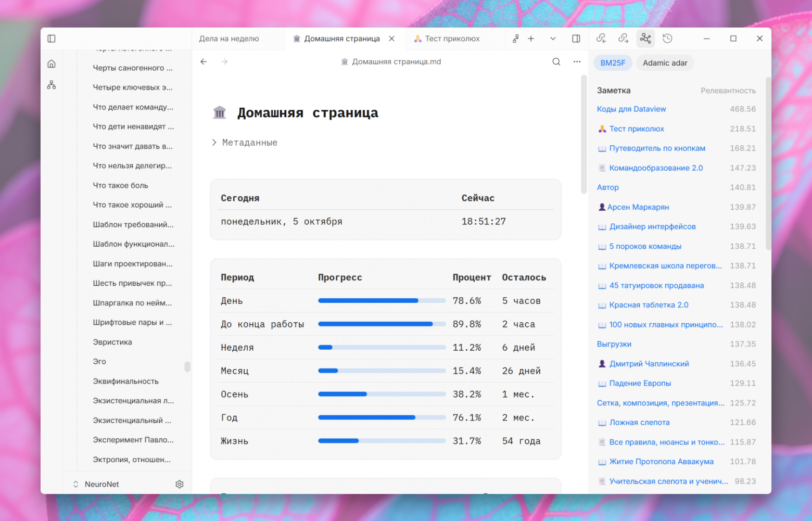This screenshot has height=521, width=812.
Task: Open vault settings via the gear icon
Action: (x=180, y=484)
